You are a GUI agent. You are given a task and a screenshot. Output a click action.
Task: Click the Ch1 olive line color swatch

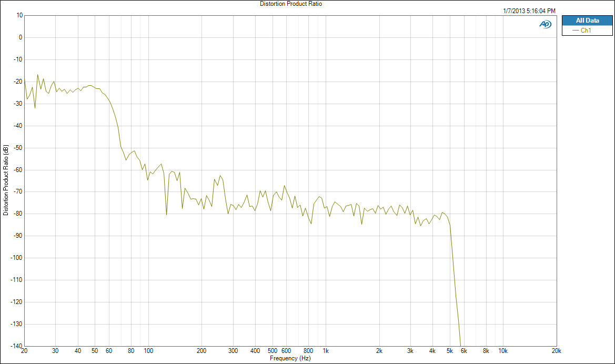click(576, 30)
